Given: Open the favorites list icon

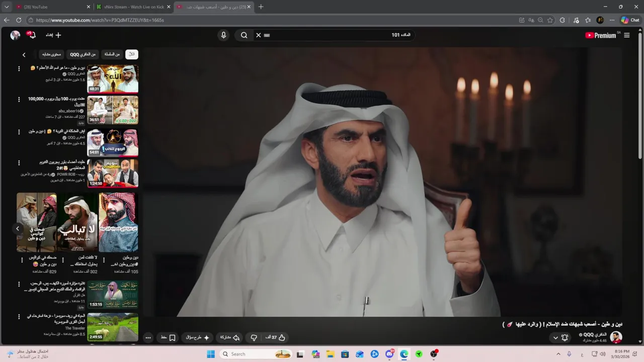Looking at the screenshot, I should 588,20.
